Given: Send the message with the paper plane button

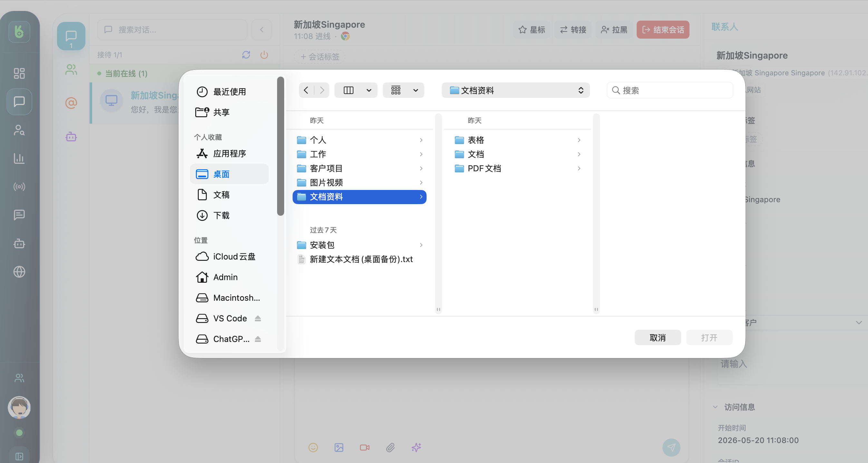Looking at the screenshot, I should 671,448.
